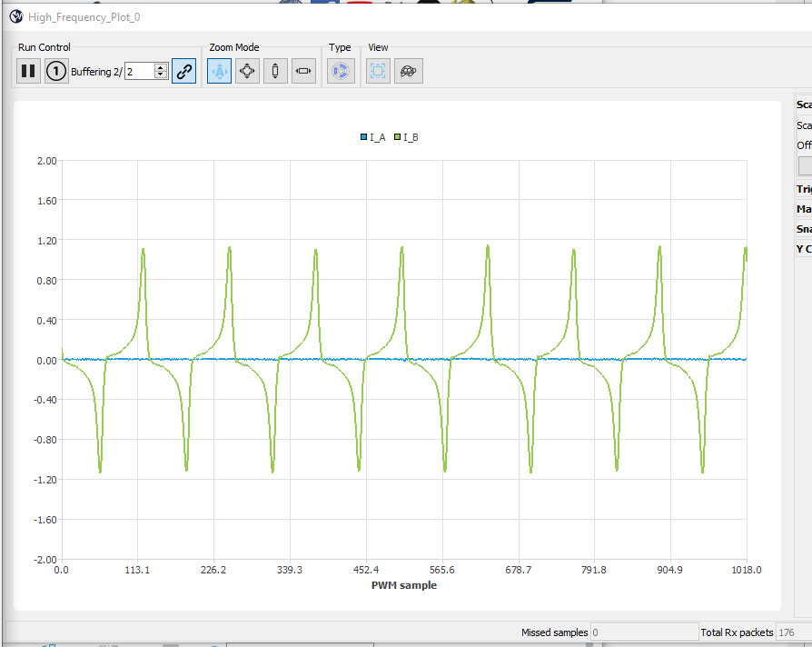Click the turtle icon in View

click(408, 71)
